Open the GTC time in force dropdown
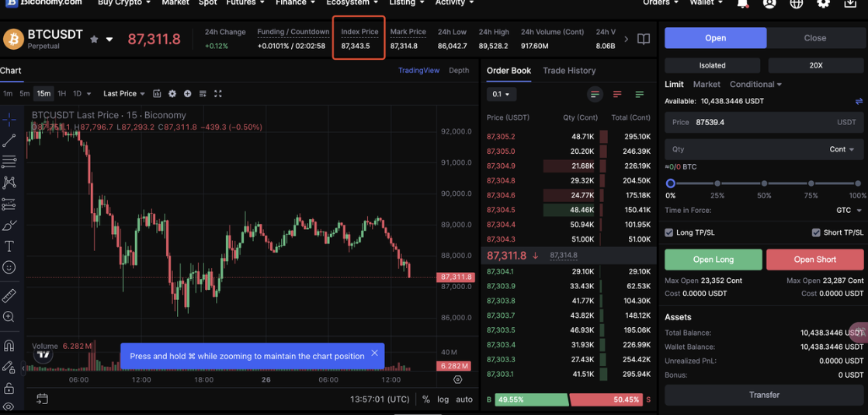The image size is (868, 415). point(849,211)
